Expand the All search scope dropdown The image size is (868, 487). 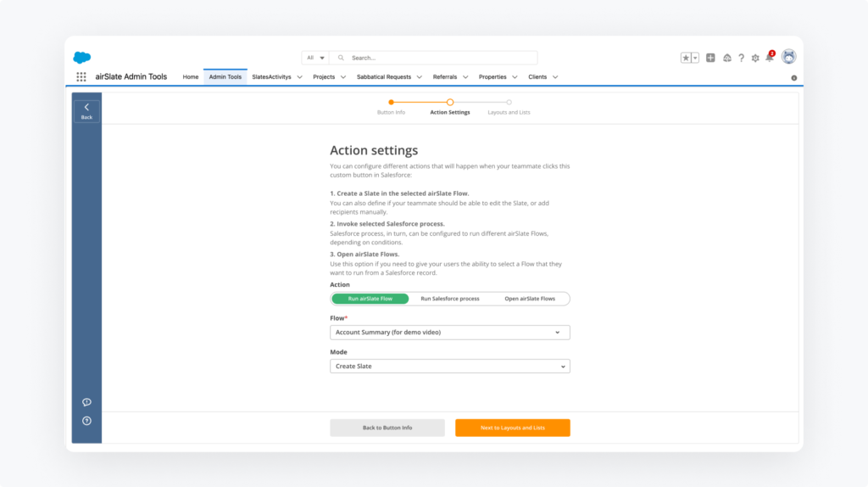[315, 58]
